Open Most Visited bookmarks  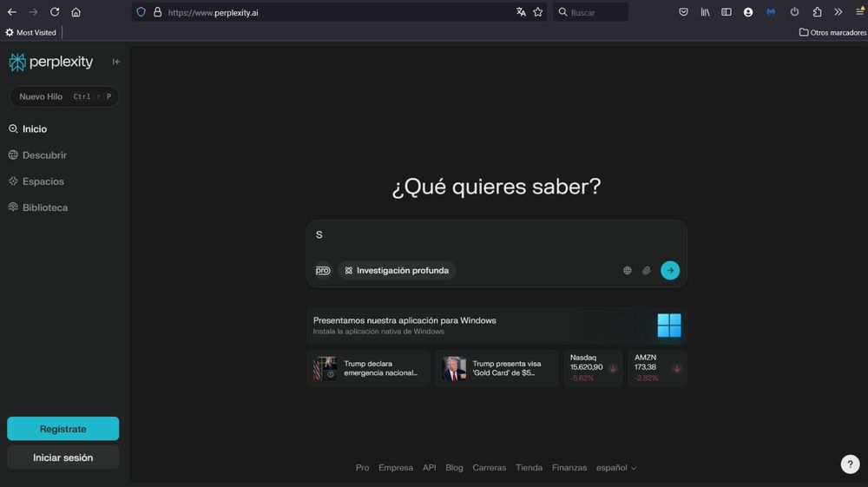pos(31,33)
